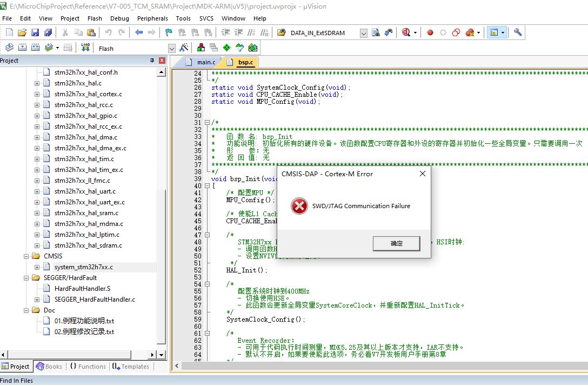Collapse code fold at line 47
This screenshot has height=386, width=588.
[207, 235]
